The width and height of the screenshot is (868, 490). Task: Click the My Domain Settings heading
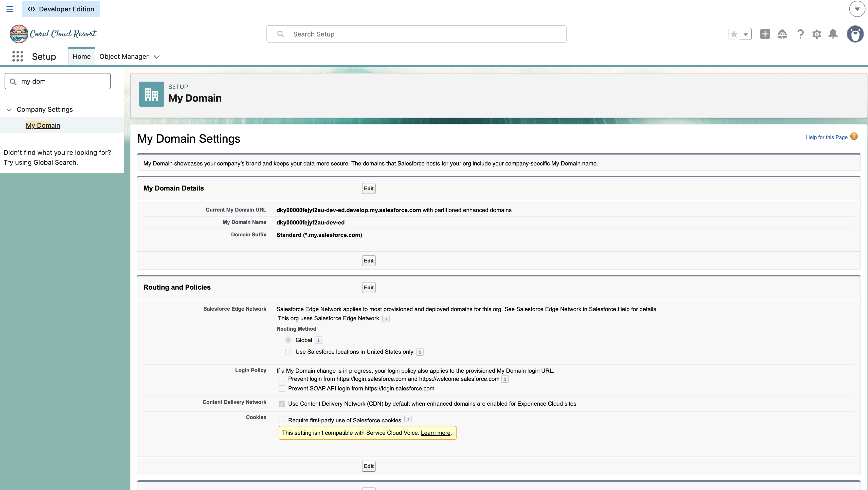click(189, 139)
